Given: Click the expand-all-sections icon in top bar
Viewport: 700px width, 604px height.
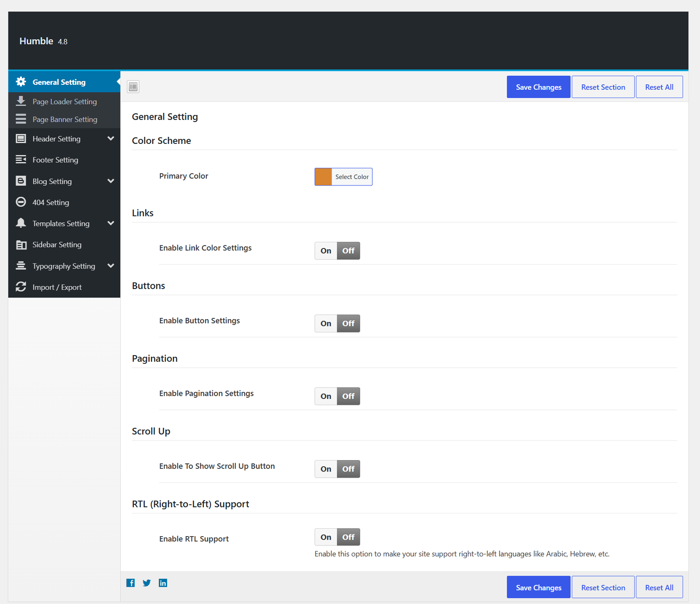Looking at the screenshot, I should point(133,87).
